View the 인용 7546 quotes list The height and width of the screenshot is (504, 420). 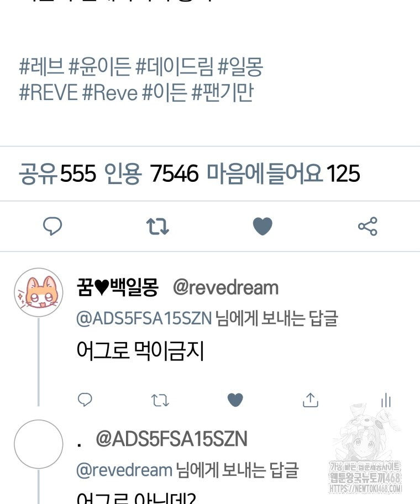pyautogui.click(x=151, y=174)
